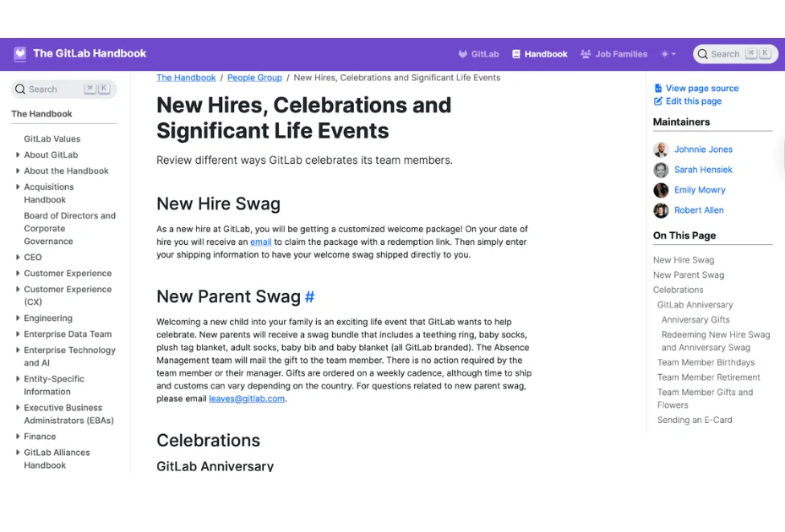Click the GitLab fox icon in the navbar
Image resolution: width=785 pixels, height=532 pixels.
pyautogui.click(x=462, y=54)
